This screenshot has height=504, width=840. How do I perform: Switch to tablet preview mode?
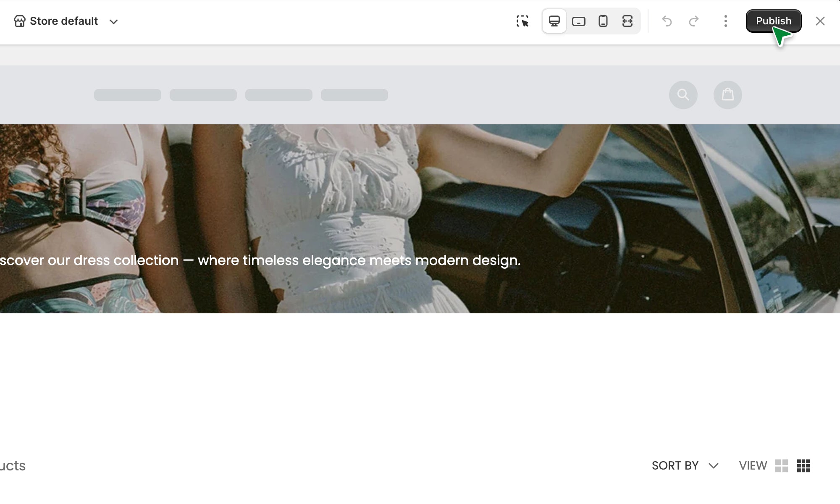[579, 21]
